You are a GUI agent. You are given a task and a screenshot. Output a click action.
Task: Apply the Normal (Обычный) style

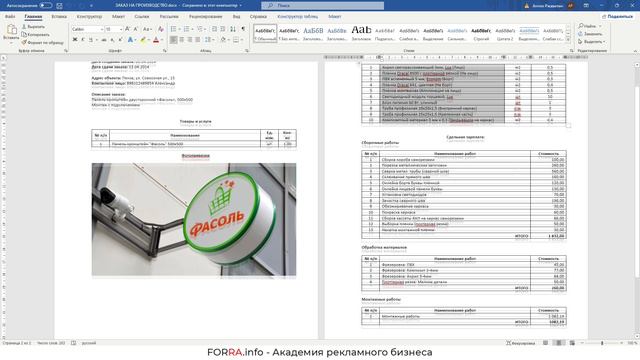[265, 33]
